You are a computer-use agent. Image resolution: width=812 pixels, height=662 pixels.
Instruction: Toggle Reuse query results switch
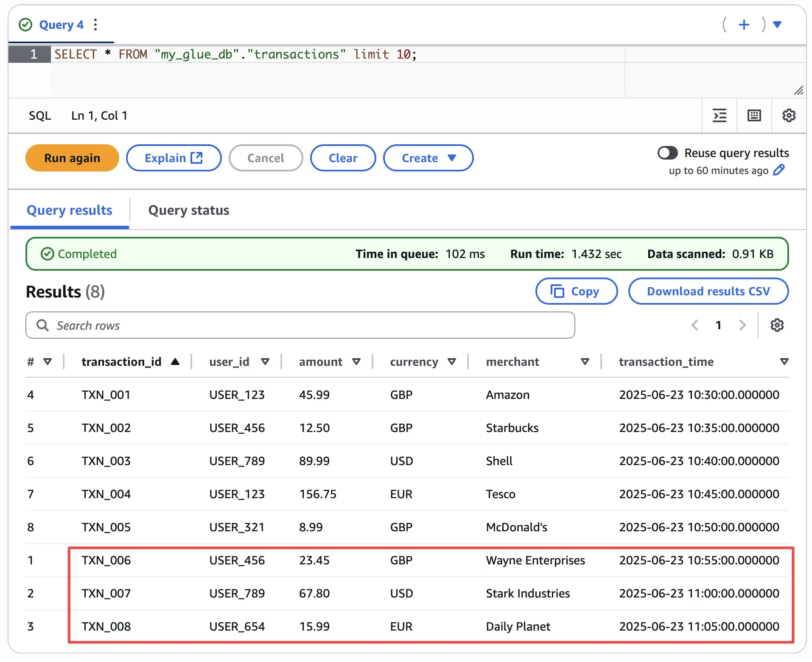tap(667, 153)
